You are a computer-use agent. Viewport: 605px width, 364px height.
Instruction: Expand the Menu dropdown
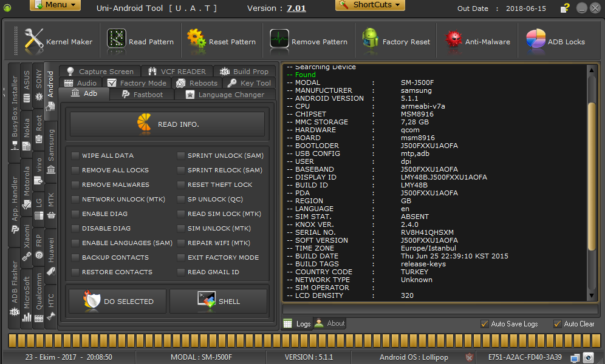point(55,5)
